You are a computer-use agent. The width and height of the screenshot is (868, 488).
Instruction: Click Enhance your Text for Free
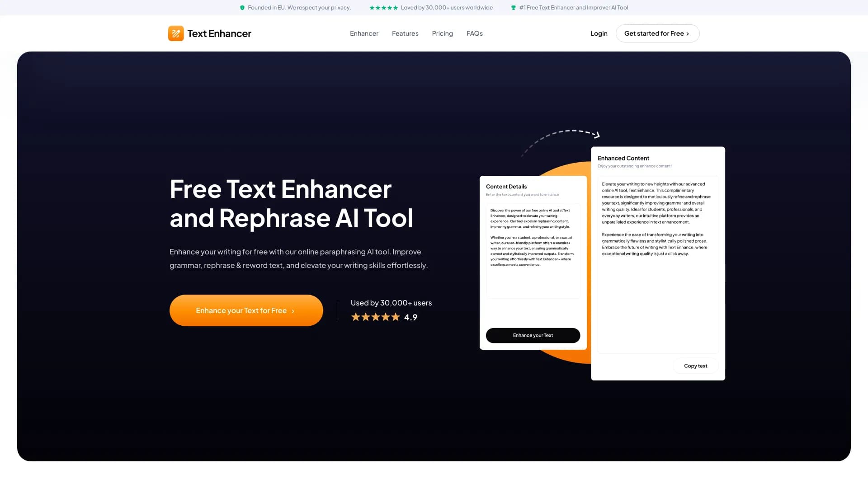pyautogui.click(x=246, y=310)
